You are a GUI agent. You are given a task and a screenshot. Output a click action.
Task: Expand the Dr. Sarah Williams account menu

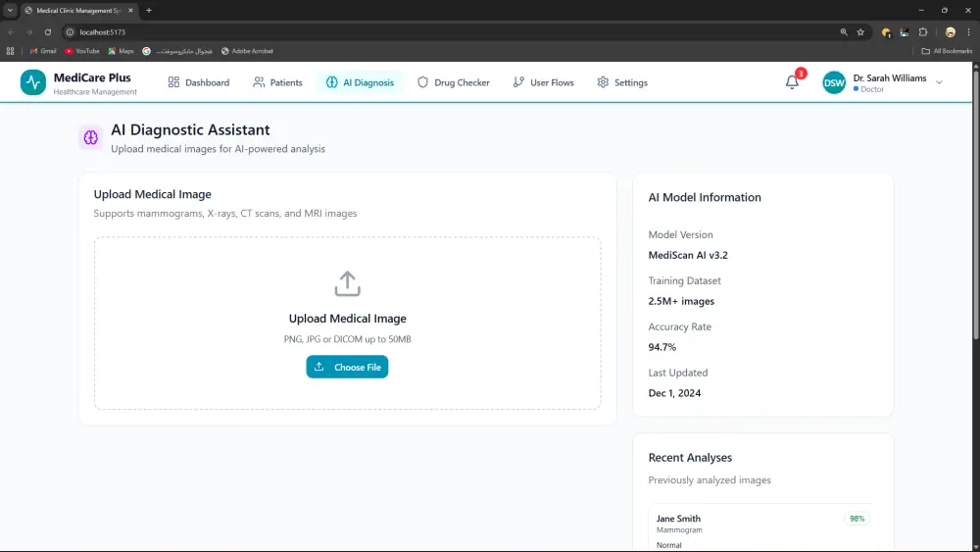939,82
